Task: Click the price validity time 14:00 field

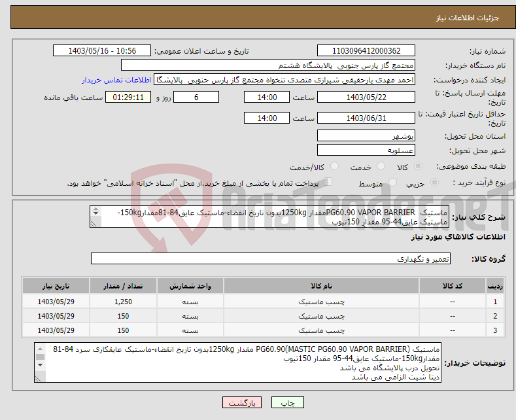Action: point(267,118)
